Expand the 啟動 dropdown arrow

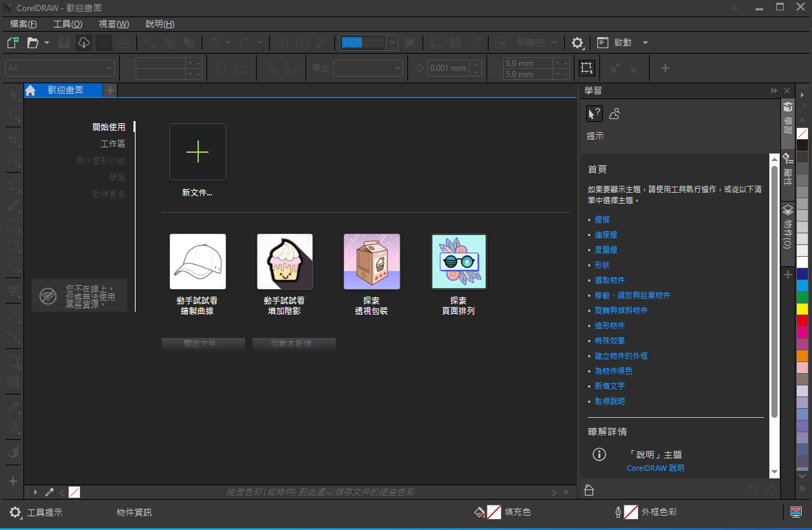[645, 43]
